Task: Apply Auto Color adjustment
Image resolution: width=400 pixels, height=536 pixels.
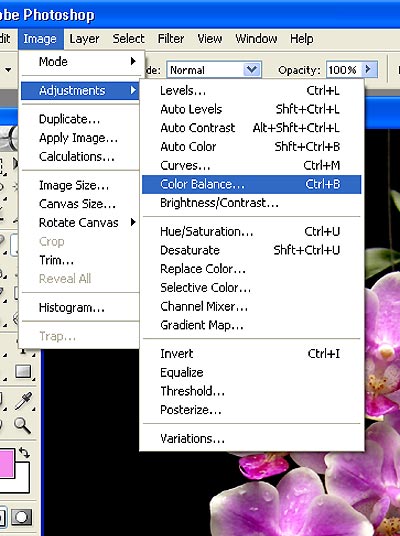Action: [x=252, y=147]
